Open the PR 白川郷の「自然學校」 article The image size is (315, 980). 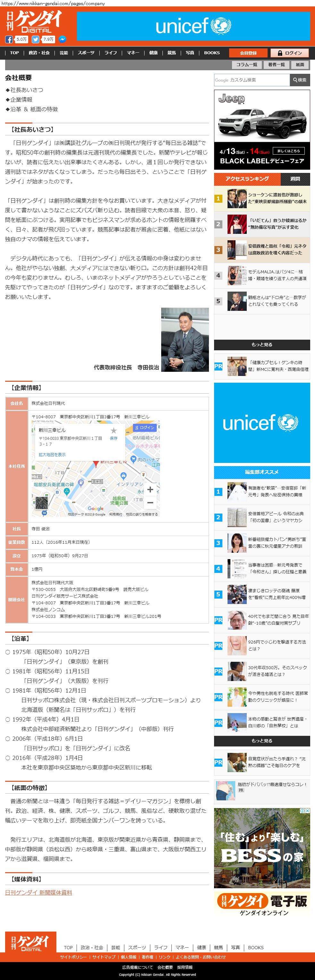coord(262,722)
